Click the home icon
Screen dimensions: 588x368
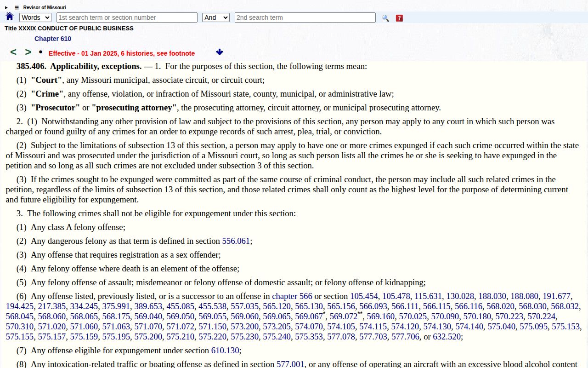coord(10,17)
